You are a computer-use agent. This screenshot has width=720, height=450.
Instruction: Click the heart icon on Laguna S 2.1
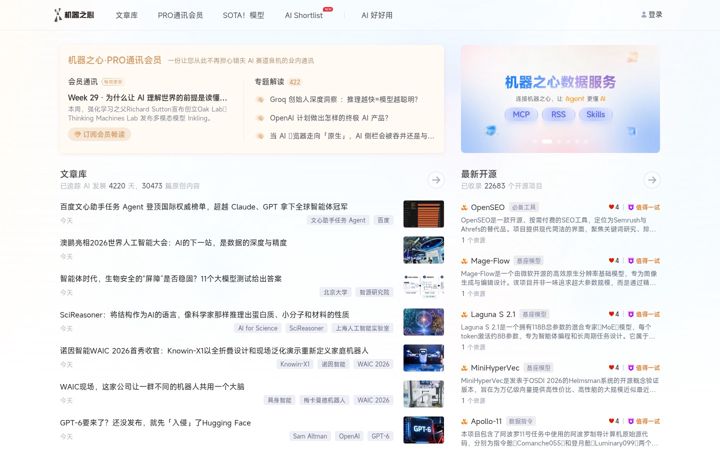coord(611,314)
